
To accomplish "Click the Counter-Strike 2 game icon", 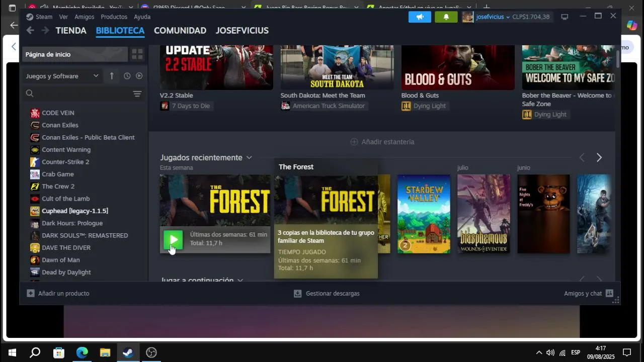I will click(x=35, y=162).
